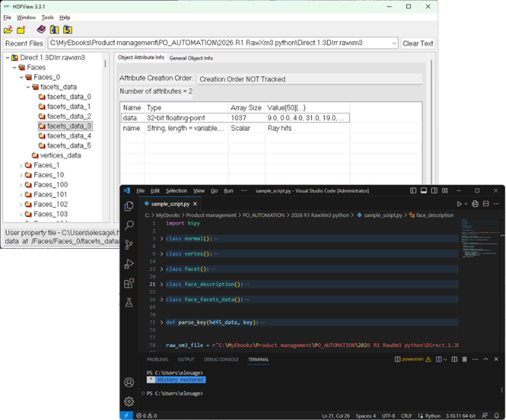Click the Clear Text button

(x=418, y=43)
